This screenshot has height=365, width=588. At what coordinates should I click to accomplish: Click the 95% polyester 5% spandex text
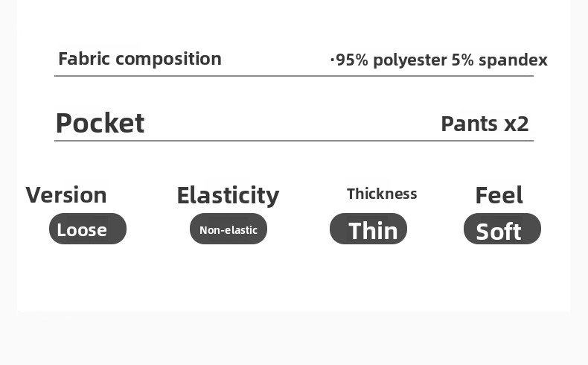[x=440, y=60]
